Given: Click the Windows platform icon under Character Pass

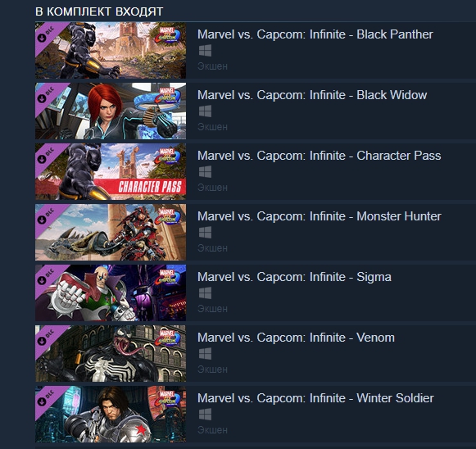Looking at the screenshot, I should pyautogui.click(x=205, y=172).
